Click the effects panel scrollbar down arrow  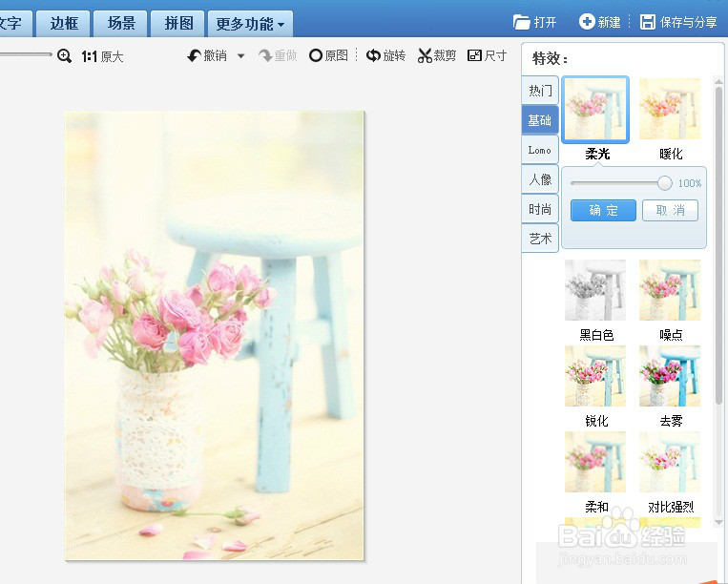(718, 522)
